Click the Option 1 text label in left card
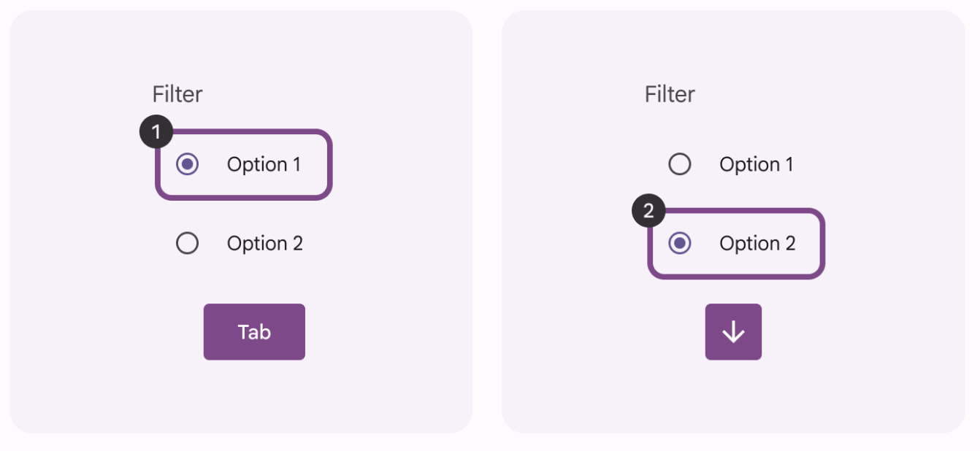The height and width of the screenshot is (451, 980). (264, 164)
